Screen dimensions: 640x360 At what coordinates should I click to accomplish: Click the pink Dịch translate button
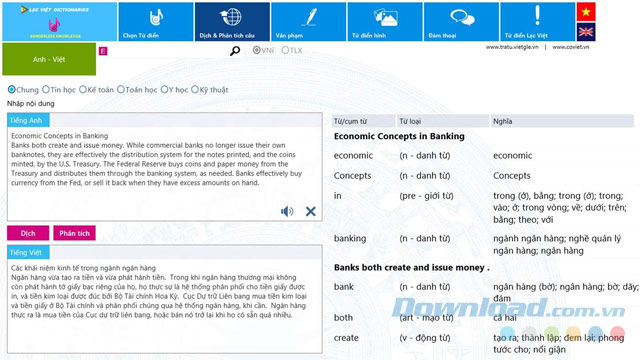28,233
